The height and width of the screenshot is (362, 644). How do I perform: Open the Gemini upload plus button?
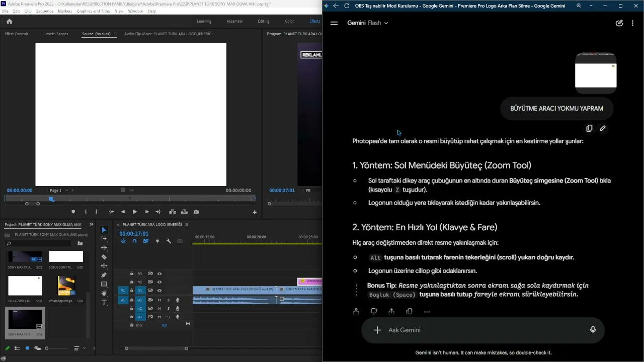[377, 330]
